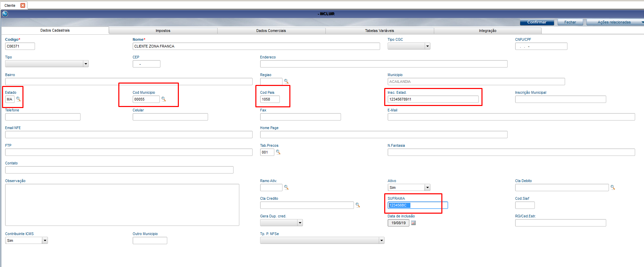Viewport: 644px width, 267px height.
Task: Focus the Fax input field
Action: [x=301, y=117]
